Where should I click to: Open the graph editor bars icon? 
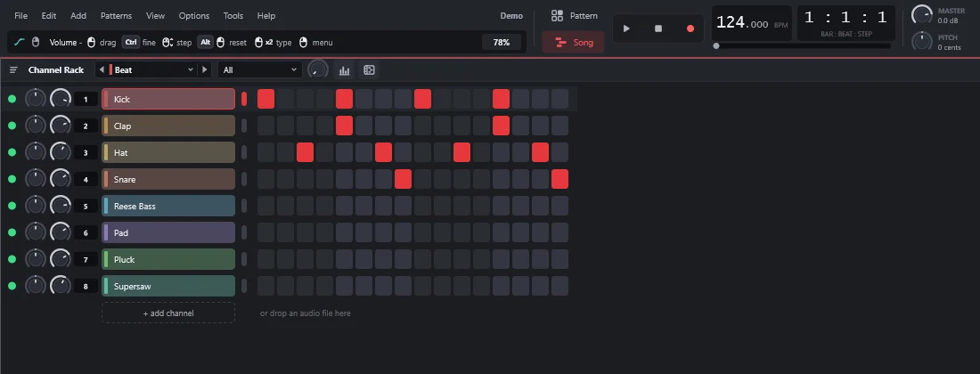(x=345, y=70)
